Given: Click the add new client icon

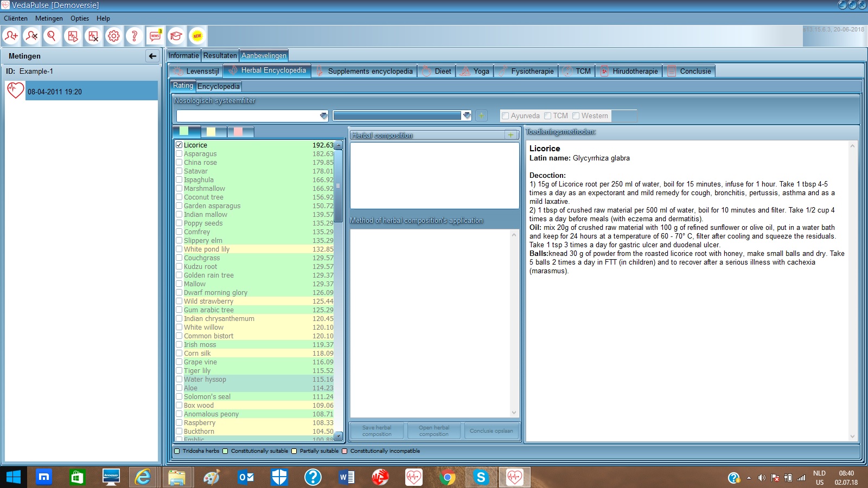Looking at the screenshot, I should 11,36.
